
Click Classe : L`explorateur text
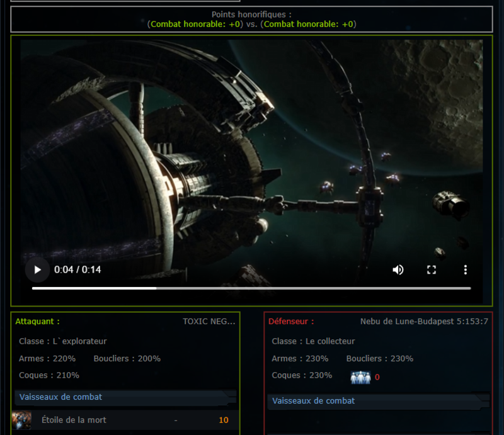[x=62, y=341]
